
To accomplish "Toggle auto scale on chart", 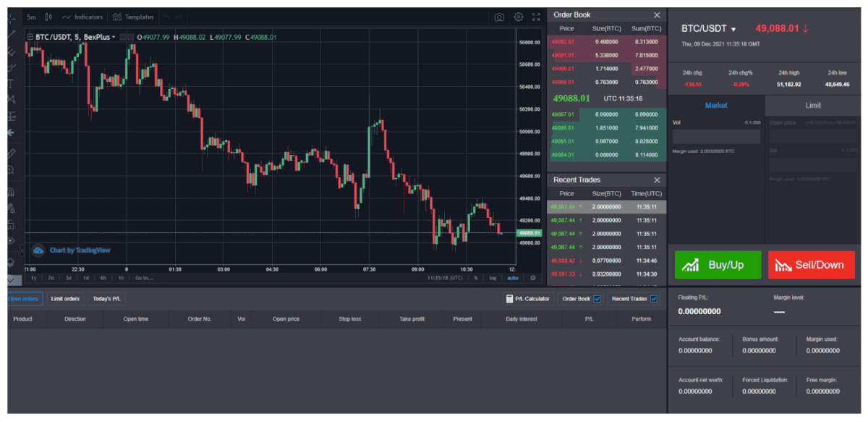I will click(512, 277).
